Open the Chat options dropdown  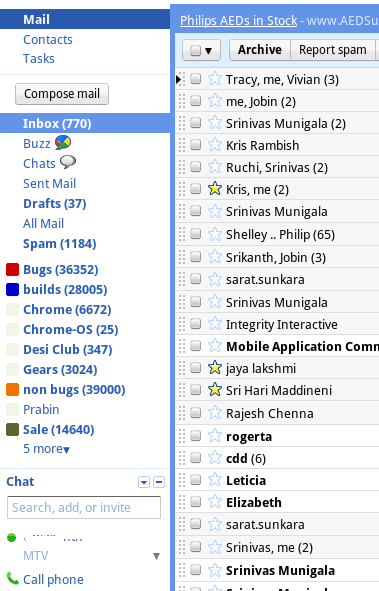click(144, 482)
